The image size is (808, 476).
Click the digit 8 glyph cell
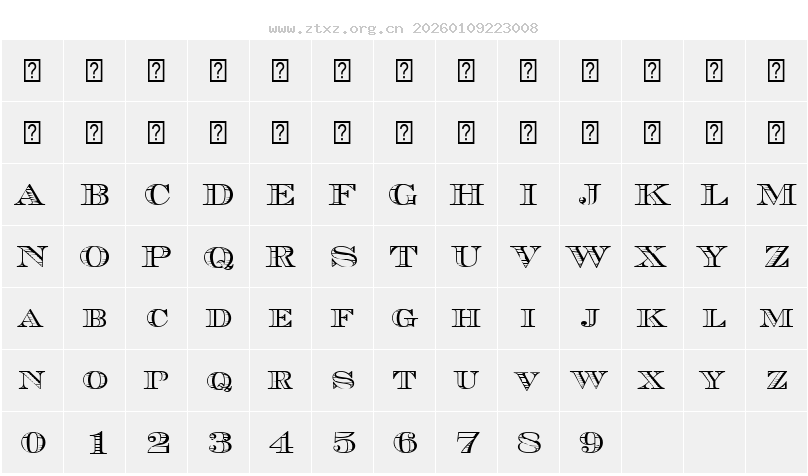[528, 442]
